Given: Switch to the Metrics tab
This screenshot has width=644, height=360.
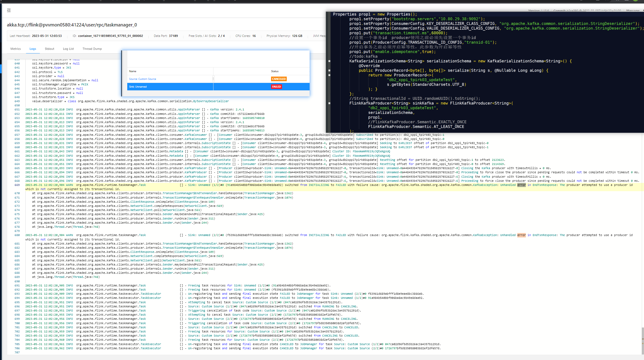Looking at the screenshot, I should [15, 49].
